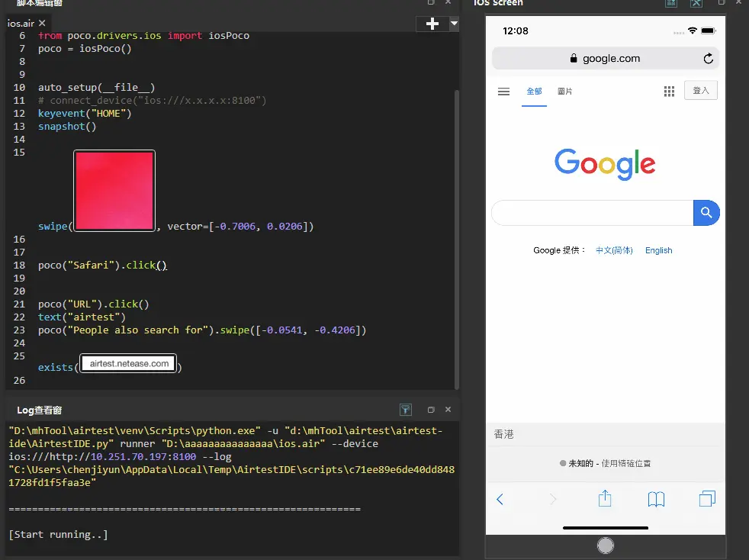Click 使用精確位置 location link

tap(625, 463)
